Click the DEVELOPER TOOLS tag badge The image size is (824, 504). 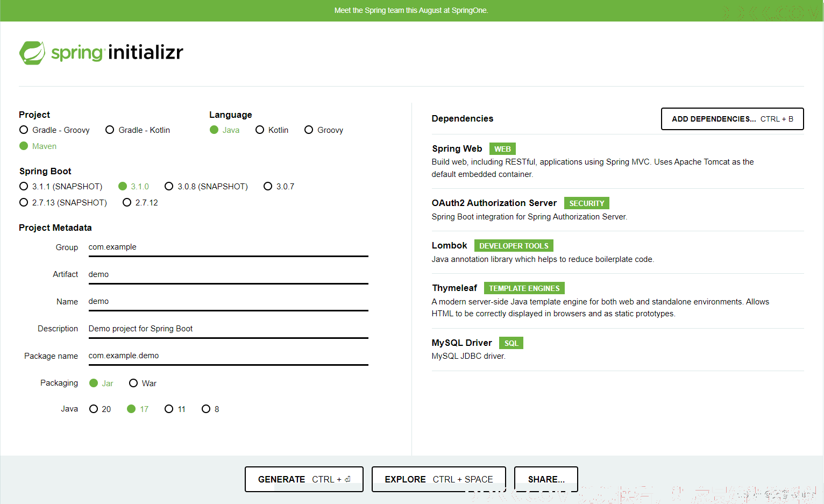tap(514, 246)
